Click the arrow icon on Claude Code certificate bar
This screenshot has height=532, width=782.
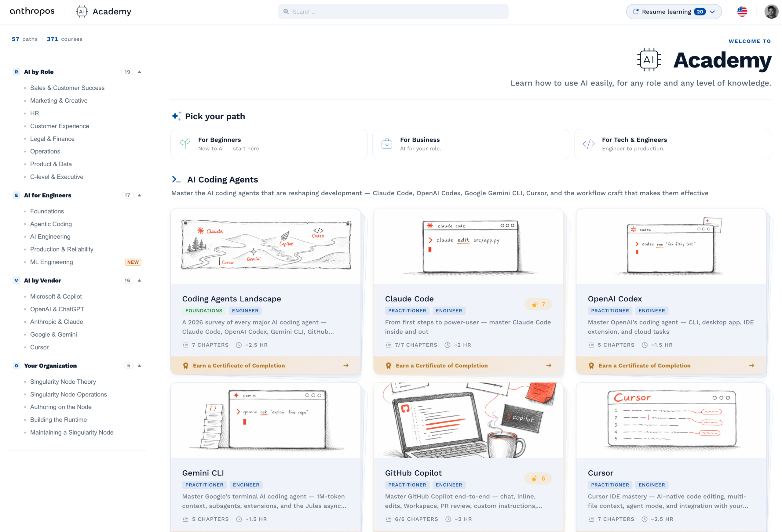coord(549,366)
